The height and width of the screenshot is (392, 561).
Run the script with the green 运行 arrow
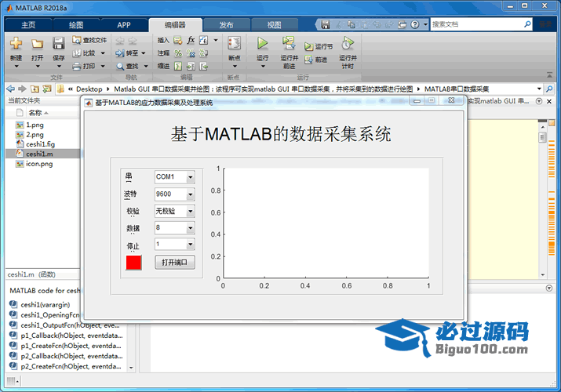click(262, 43)
